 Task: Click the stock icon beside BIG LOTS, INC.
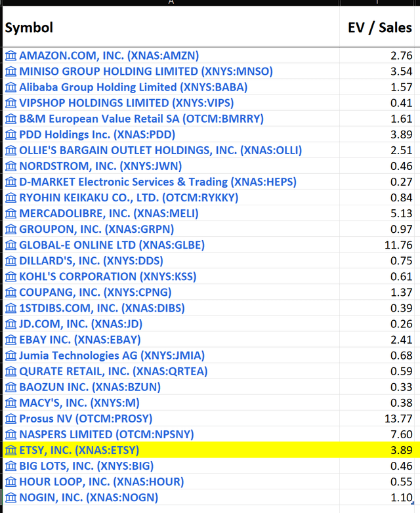(x=10, y=466)
